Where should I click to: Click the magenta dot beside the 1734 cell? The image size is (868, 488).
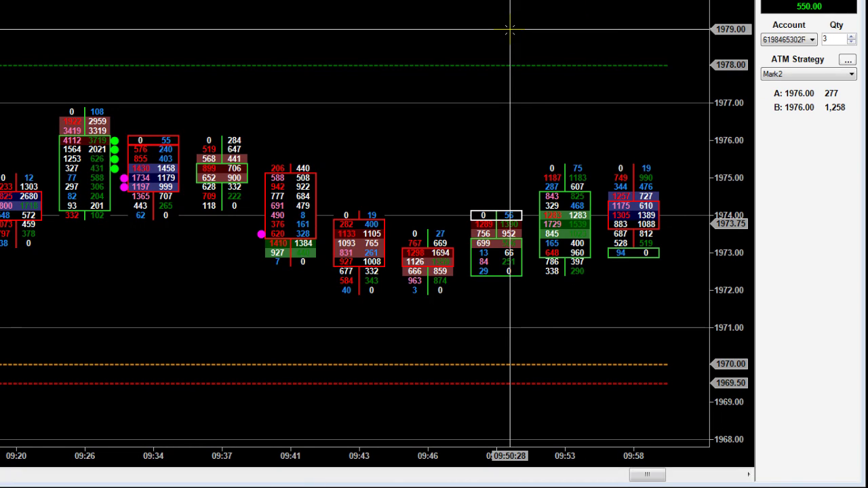[124, 178]
